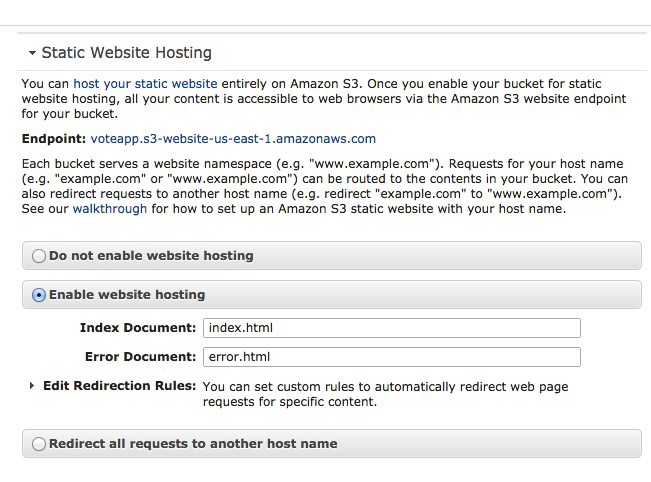Expand Edit Redirection Rules triangle

[x=32, y=386]
